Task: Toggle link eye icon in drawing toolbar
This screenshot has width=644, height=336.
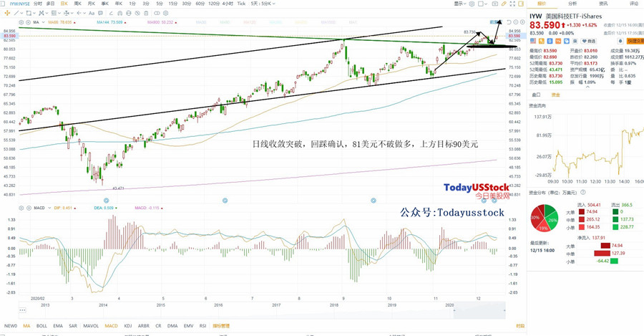Action: pos(157,13)
